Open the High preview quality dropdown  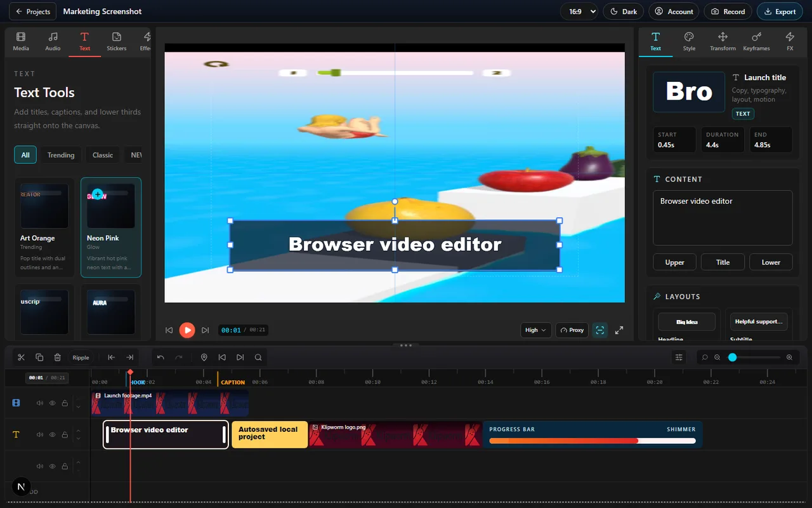(x=535, y=330)
